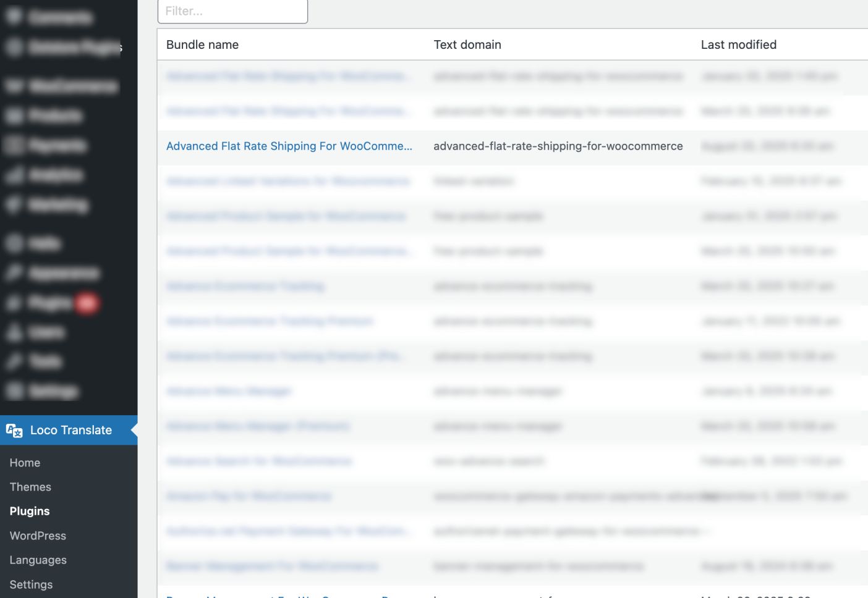Screen dimensions: 868x598
Task: Focus the Filter text field
Action: pyautogui.click(x=232, y=11)
